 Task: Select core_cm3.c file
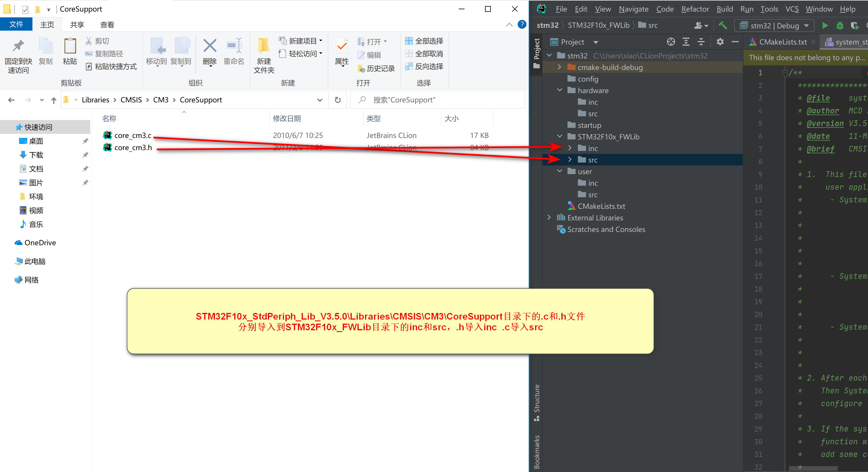[133, 135]
